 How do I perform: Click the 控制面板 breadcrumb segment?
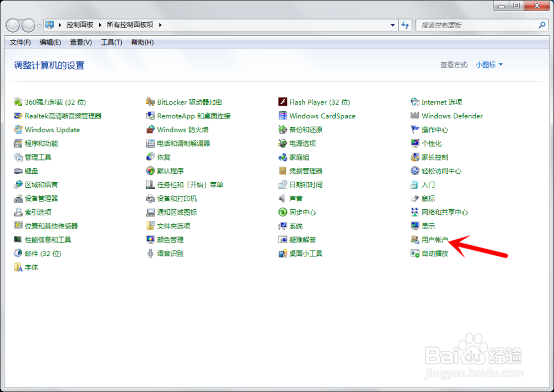[80, 25]
